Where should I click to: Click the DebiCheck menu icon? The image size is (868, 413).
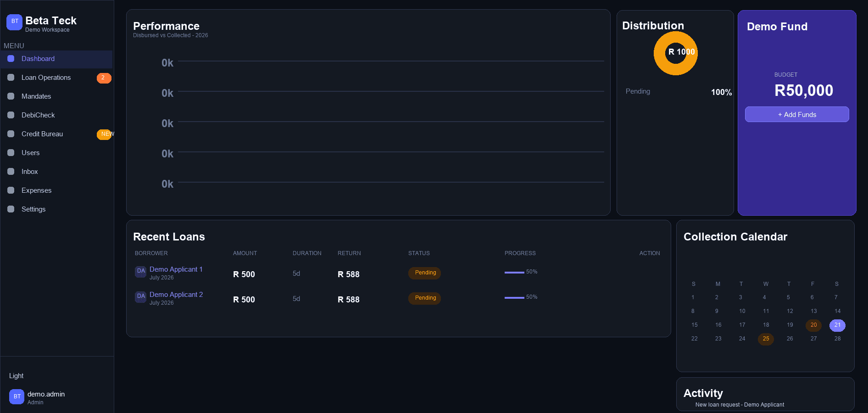click(x=11, y=115)
